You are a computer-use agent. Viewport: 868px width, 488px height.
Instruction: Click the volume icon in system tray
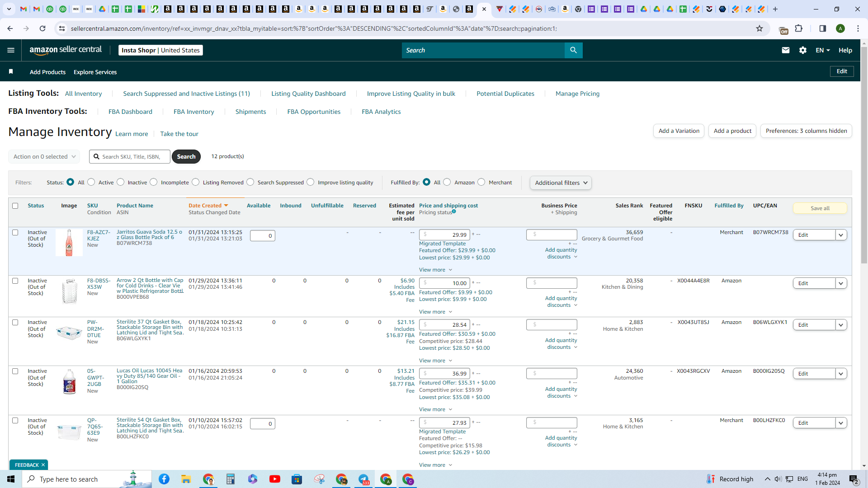coord(778,479)
